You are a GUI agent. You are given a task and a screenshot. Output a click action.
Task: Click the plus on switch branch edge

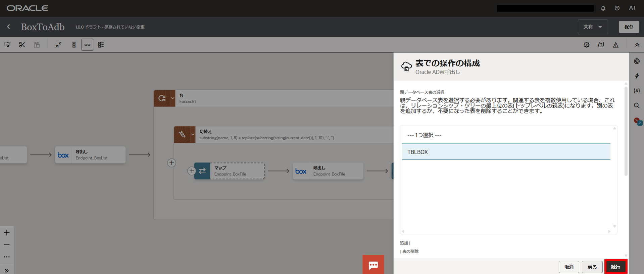point(171,163)
